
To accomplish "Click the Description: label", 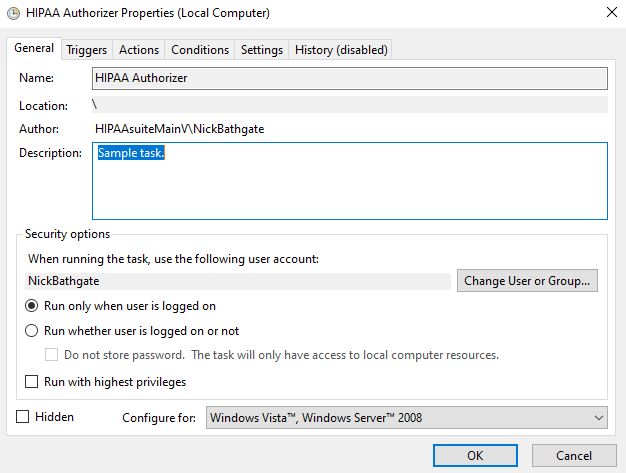I will 50,153.
